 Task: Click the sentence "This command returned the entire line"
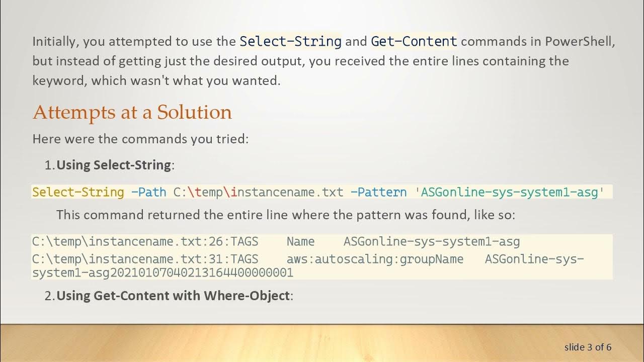pyautogui.click(x=285, y=215)
